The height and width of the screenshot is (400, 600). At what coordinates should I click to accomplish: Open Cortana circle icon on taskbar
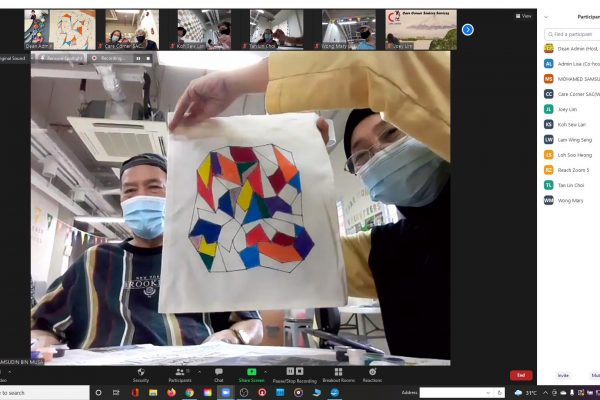[98, 393]
